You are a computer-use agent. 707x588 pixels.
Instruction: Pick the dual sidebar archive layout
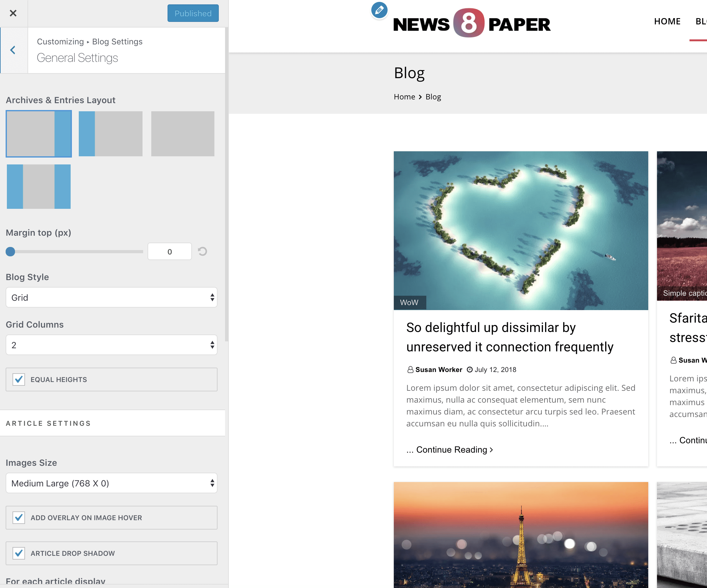point(38,186)
